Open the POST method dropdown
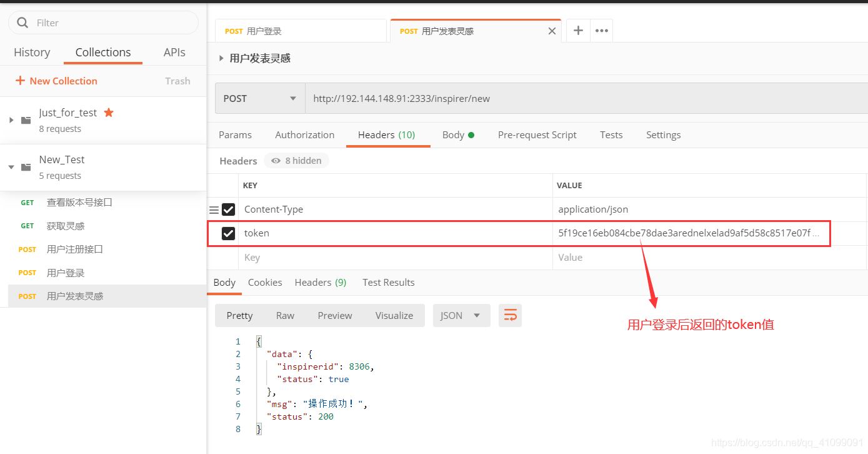Screen dimensions: 868x454 click(260, 98)
